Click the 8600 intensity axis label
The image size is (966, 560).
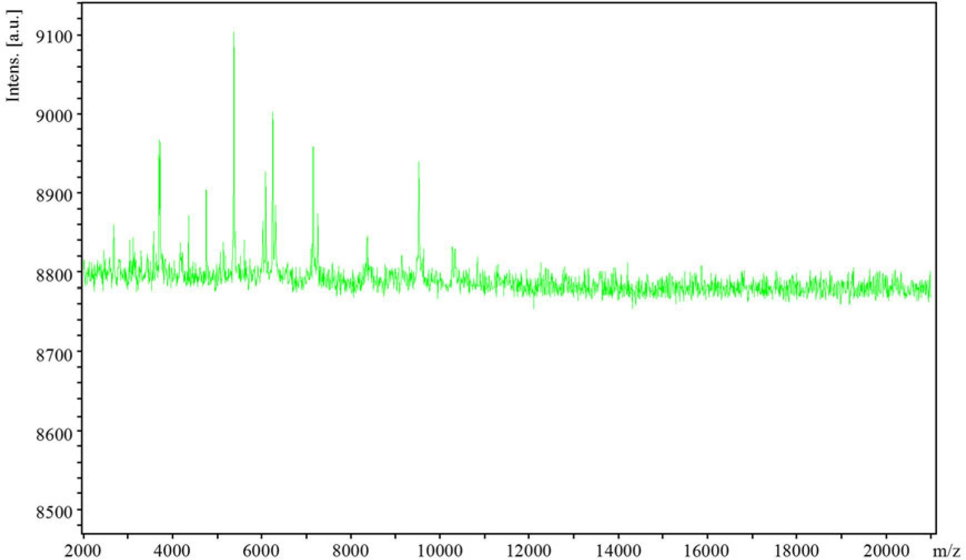pyautogui.click(x=53, y=433)
